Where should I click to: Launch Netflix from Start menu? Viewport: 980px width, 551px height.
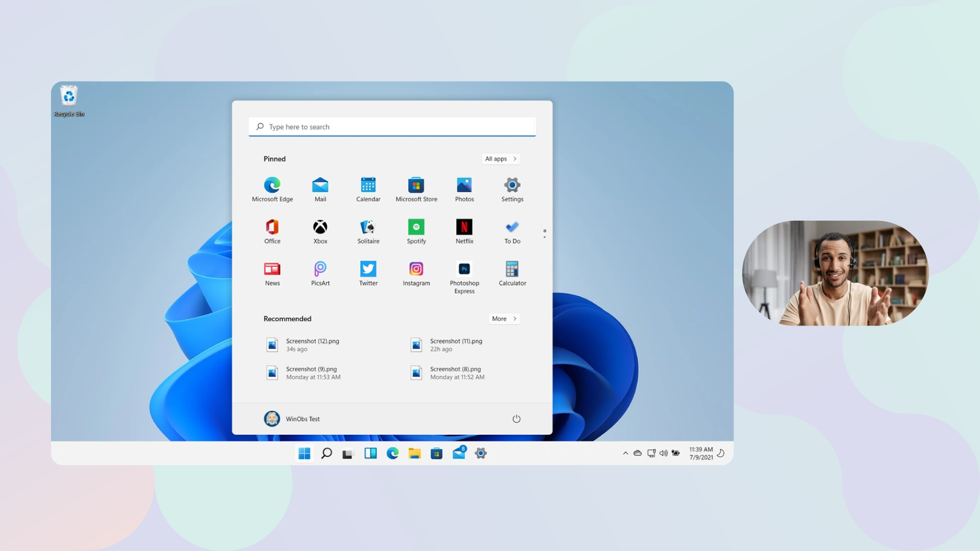click(x=464, y=231)
